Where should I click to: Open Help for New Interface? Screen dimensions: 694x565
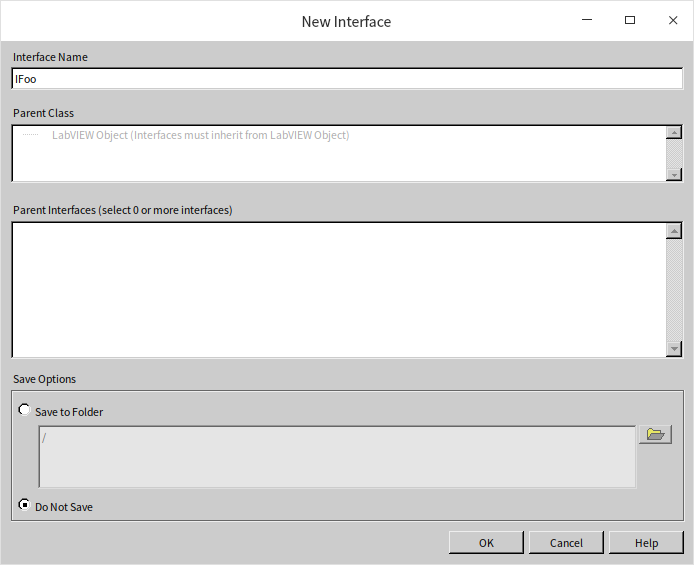(646, 543)
